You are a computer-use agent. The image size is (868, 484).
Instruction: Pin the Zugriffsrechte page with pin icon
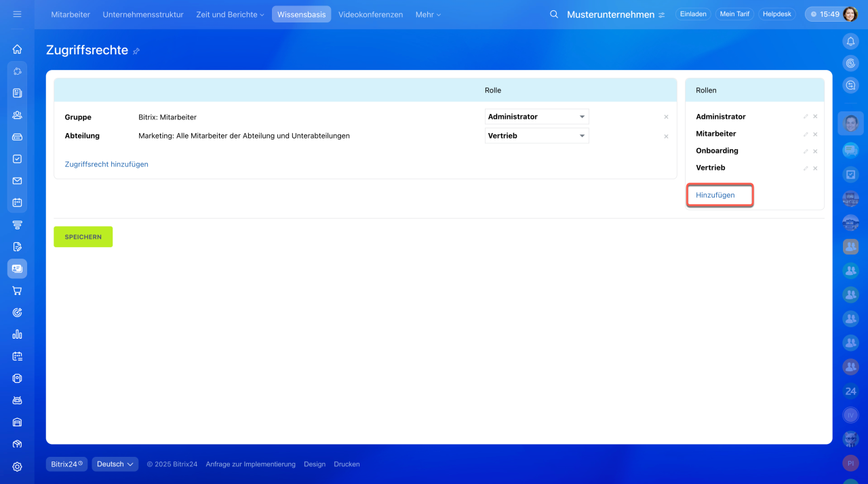(136, 51)
